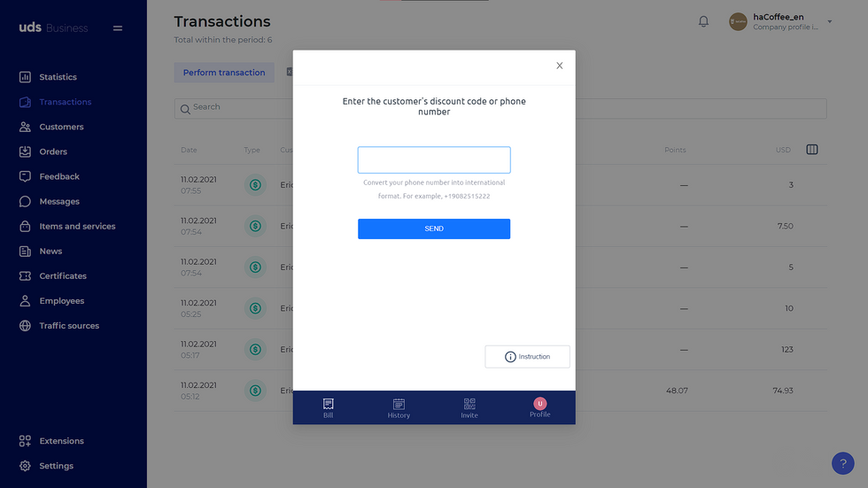The image size is (868, 488).
Task: Click the Perform transaction button
Action: click(224, 73)
